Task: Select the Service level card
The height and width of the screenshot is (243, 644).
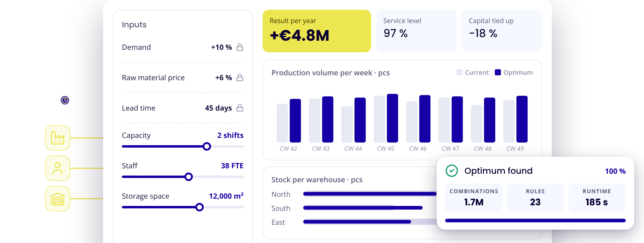Action: 416,31
